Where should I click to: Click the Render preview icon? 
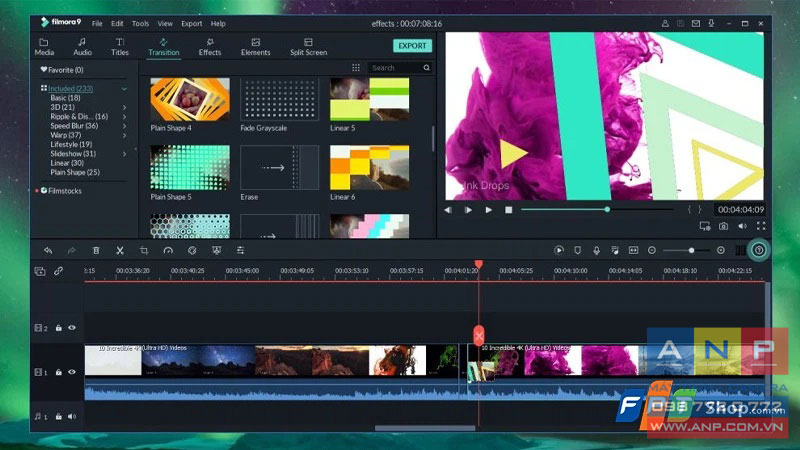559,251
